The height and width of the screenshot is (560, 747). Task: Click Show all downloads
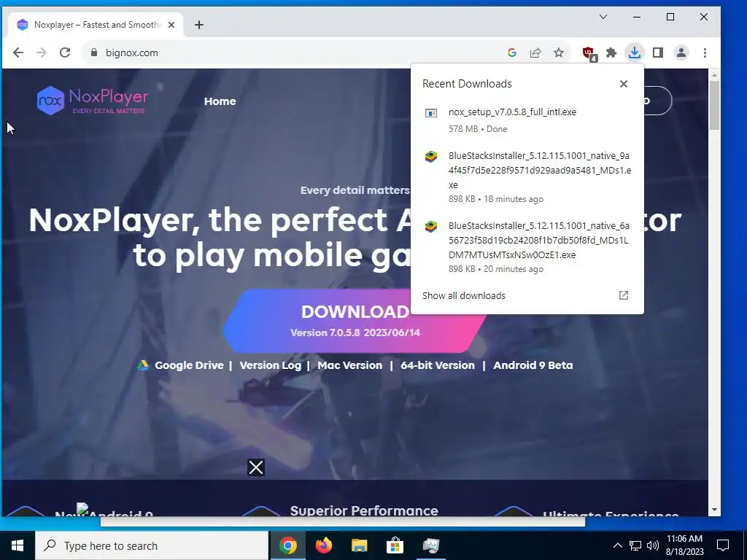463,296
